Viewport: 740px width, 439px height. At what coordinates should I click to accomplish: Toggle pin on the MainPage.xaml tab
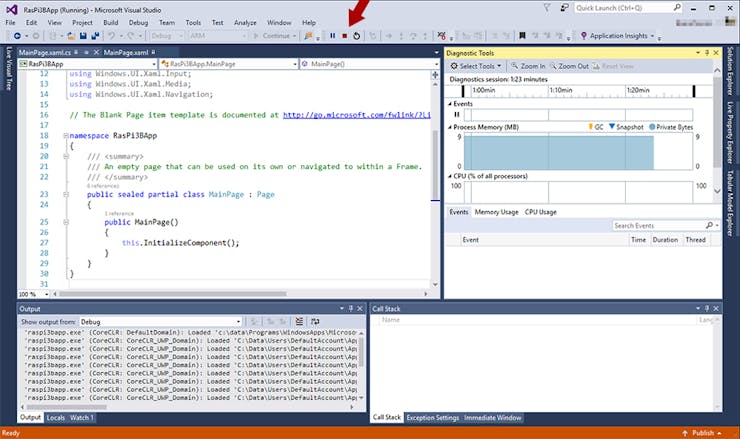pyautogui.click(x=153, y=52)
